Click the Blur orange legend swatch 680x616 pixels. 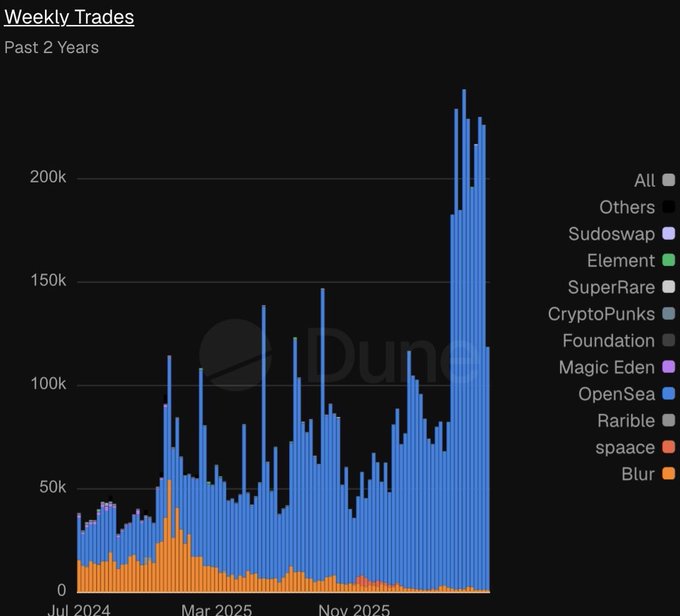tap(669, 474)
